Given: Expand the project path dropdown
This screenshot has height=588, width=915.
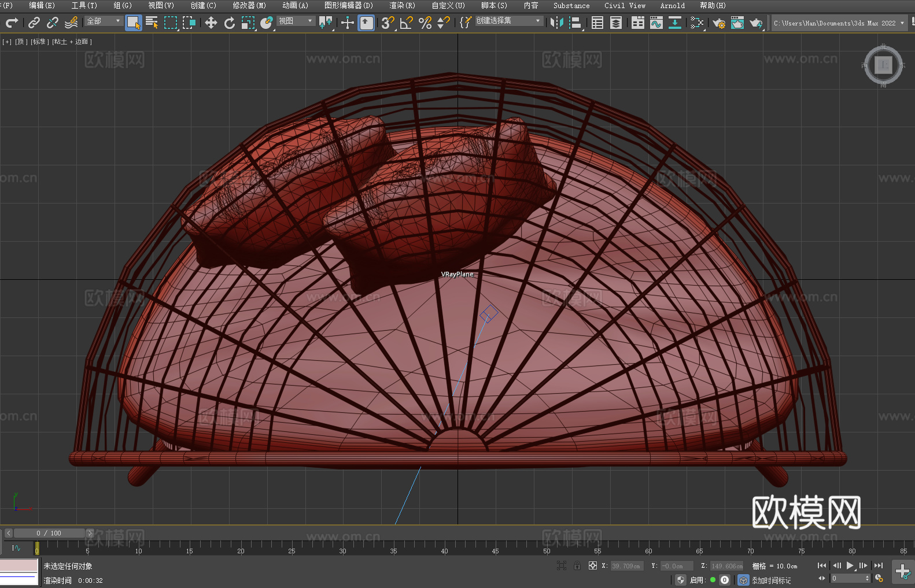Looking at the screenshot, I should coord(902,23).
